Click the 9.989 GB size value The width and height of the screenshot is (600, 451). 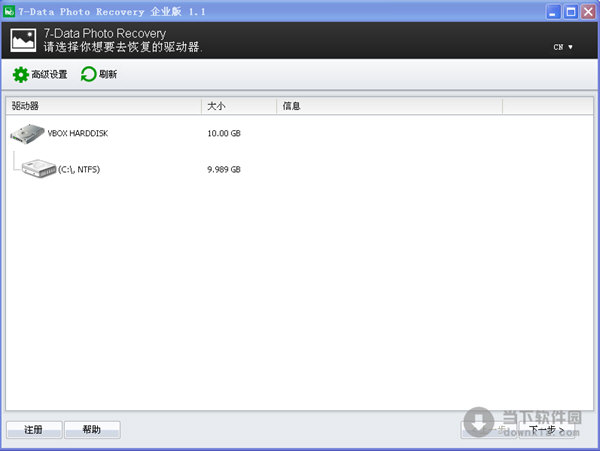(x=224, y=169)
